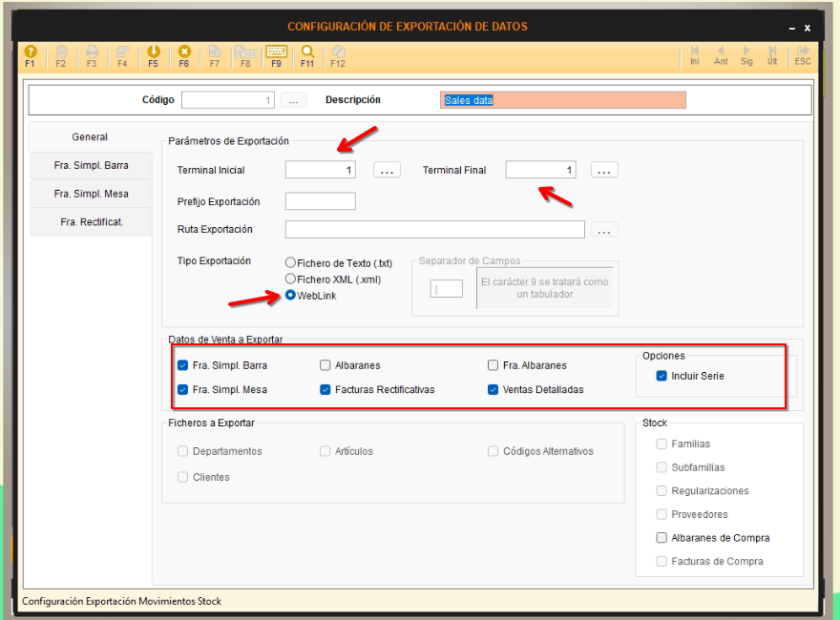The width and height of the screenshot is (840, 620).
Task: Click the F11 search magnifier icon
Action: (x=307, y=54)
